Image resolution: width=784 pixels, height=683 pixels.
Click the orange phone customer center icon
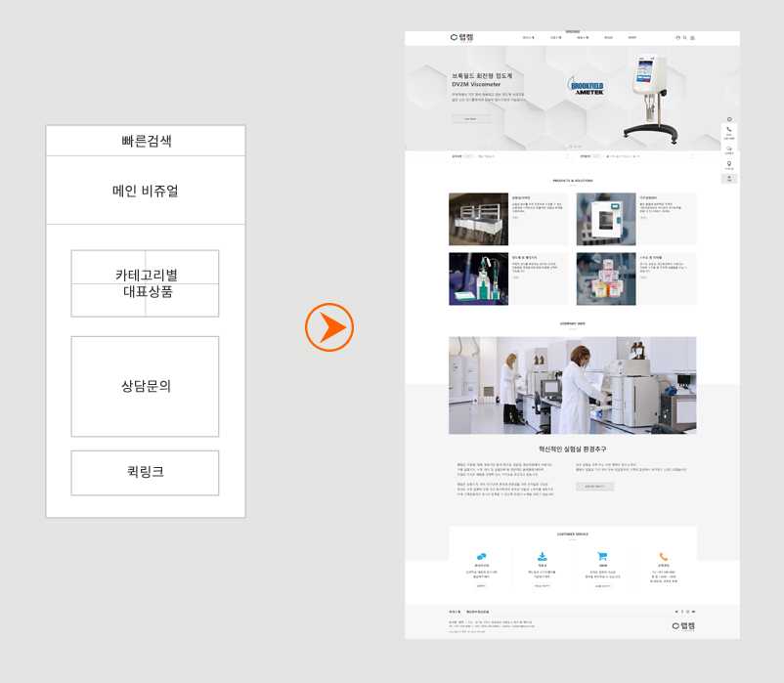click(664, 557)
